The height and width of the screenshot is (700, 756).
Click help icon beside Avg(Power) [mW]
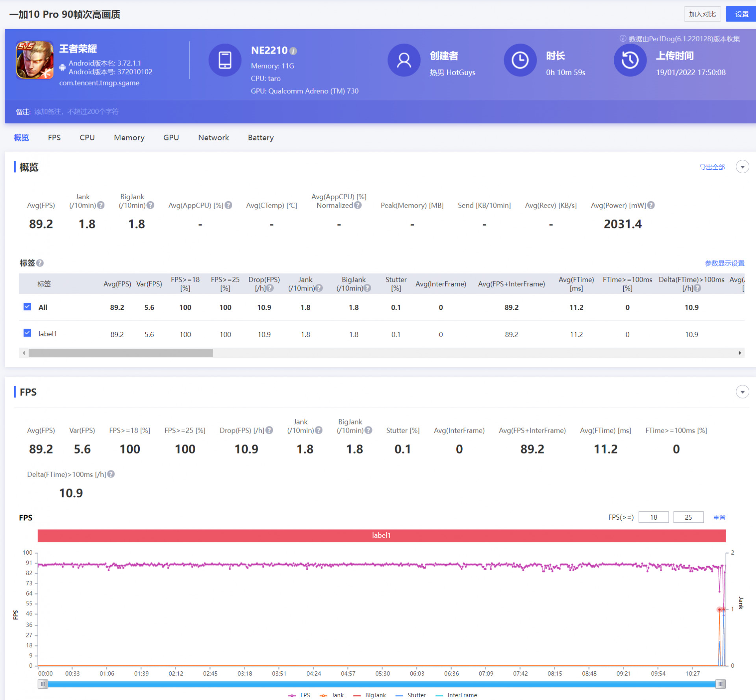651,205
